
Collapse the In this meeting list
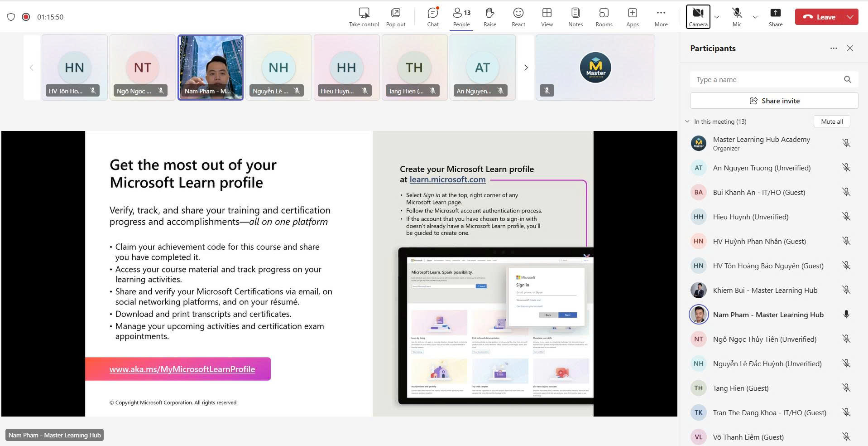[687, 121]
